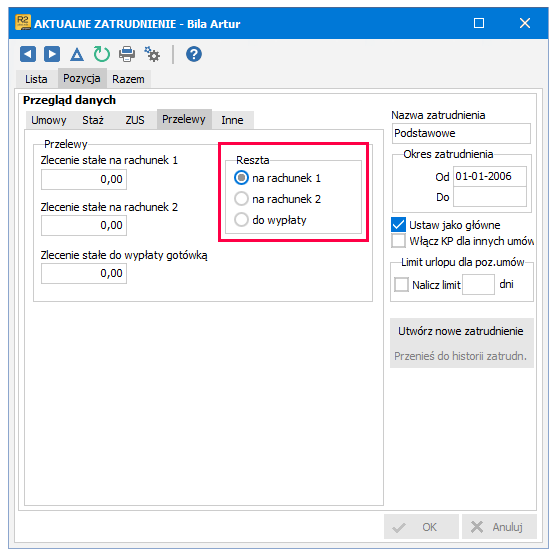The height and width of the screenshot is (556, 558).
Task: Go to previous record with left arrow icon
Action: 28,54
